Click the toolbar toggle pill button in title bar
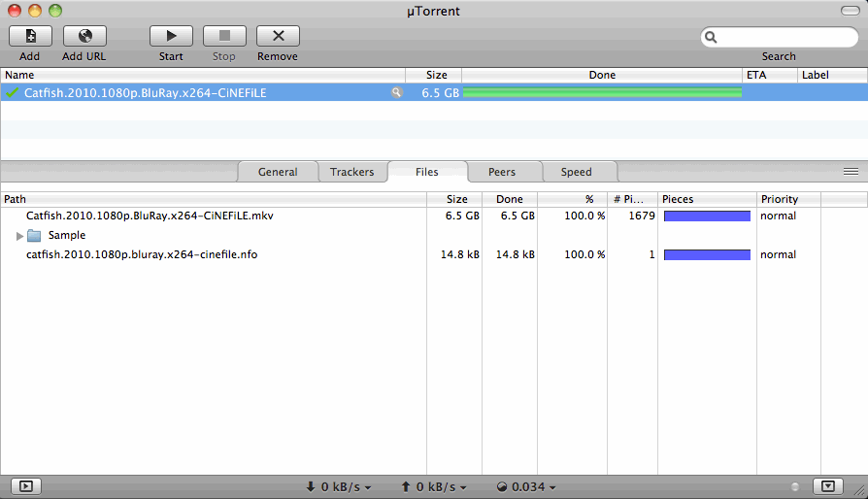The height and width of the screenshot is (499, 868). tap(850, 11)
